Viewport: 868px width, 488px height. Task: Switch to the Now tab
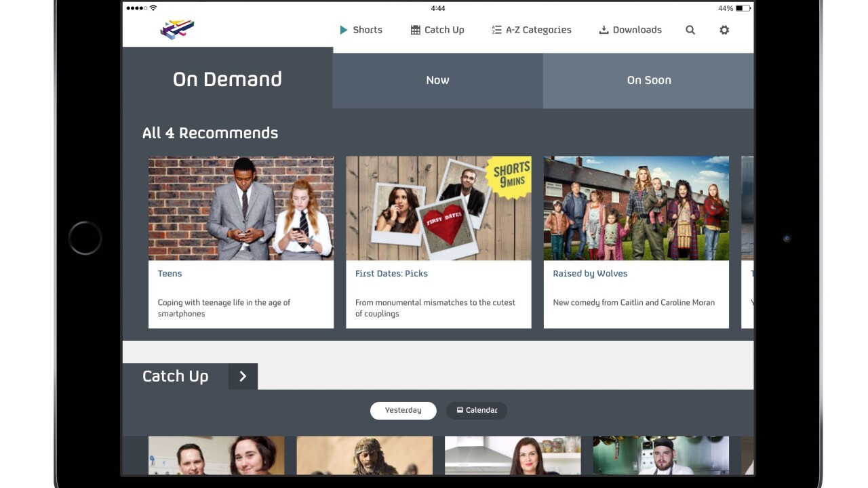point(437,80)
